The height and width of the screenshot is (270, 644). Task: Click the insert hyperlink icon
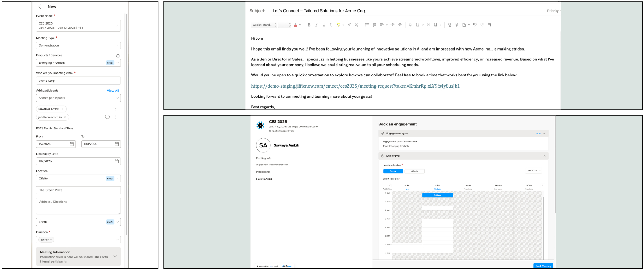click(x=428, y=25)
